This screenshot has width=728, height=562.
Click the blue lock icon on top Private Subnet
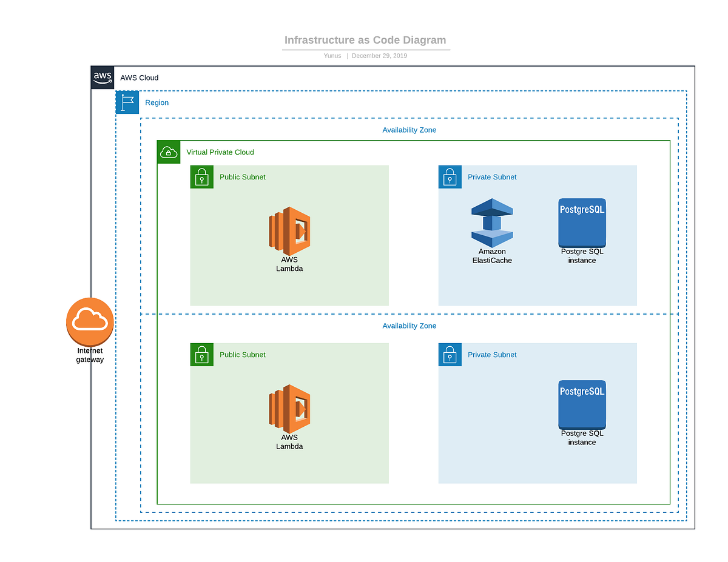[x=450, y=176]
